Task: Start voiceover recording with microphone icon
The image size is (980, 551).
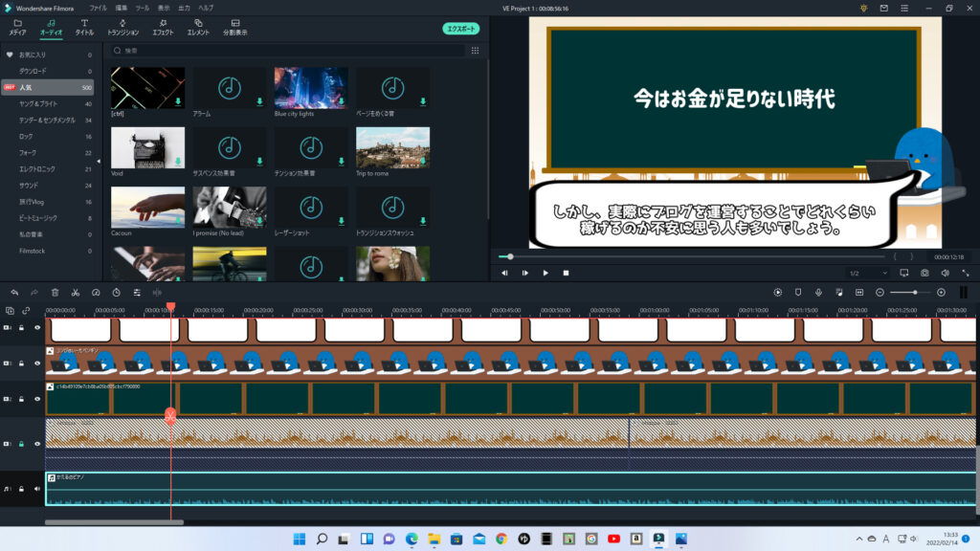Action: pos(818,293)
